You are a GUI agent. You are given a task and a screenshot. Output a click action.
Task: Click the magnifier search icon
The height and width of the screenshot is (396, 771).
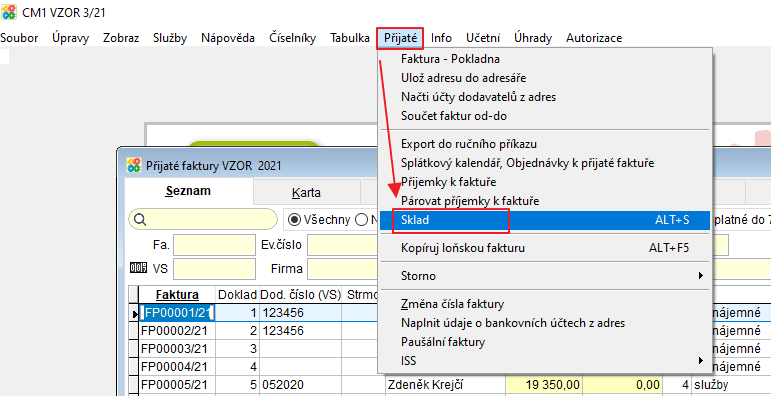(x=140, y=219)
